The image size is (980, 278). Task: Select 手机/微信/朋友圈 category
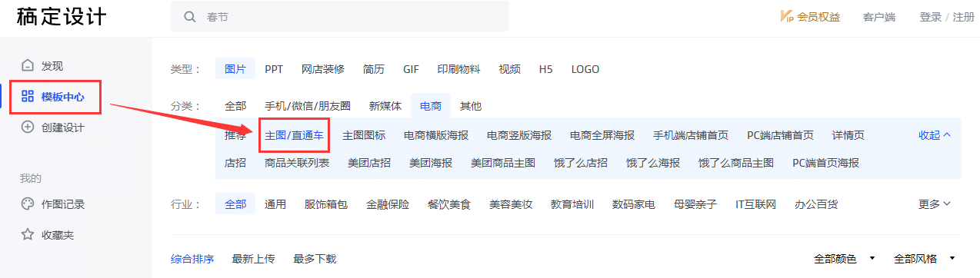308,106
